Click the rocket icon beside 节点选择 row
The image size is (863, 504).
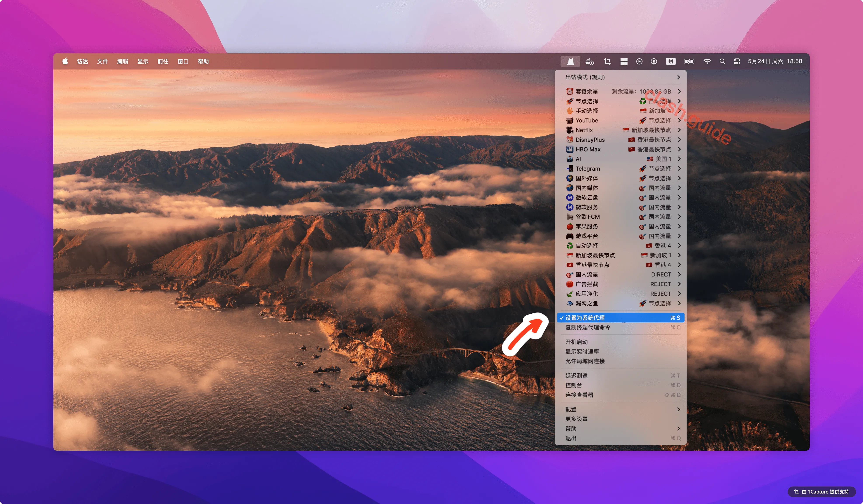point(570,101)
